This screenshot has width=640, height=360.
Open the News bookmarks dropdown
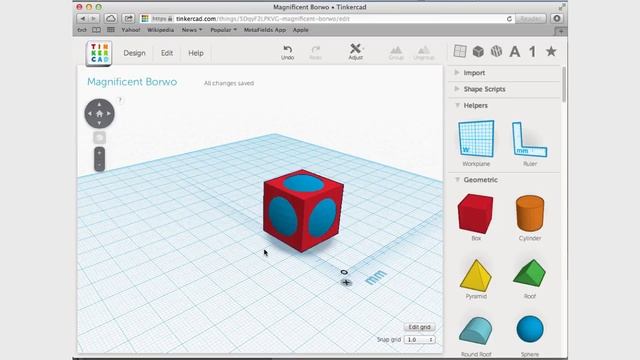(192, 30)
